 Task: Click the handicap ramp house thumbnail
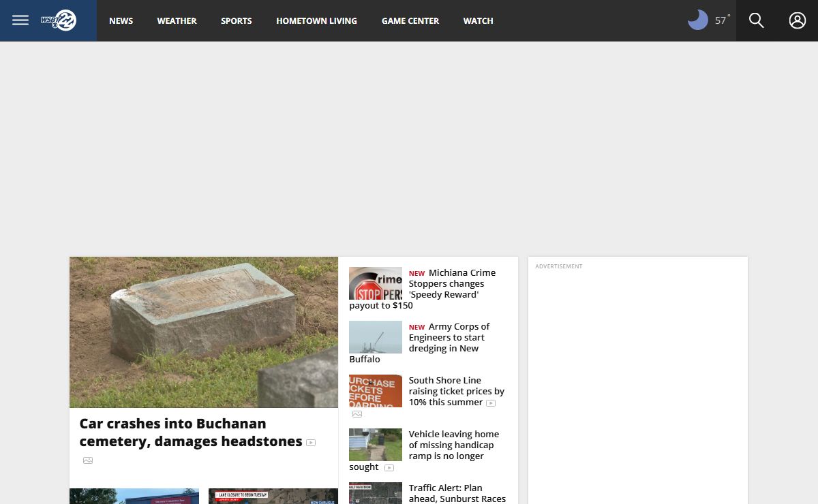(x=376, y=445)
